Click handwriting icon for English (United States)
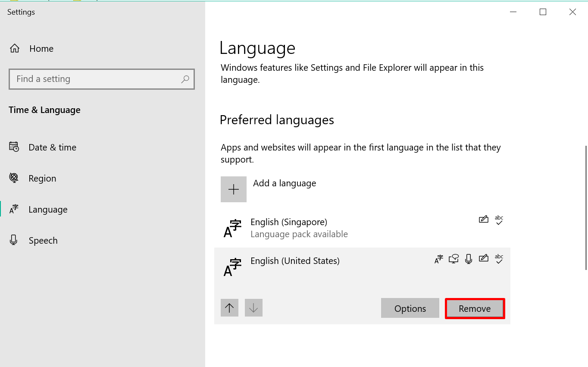Screen dimensions: 588x367 pos(484,259)
